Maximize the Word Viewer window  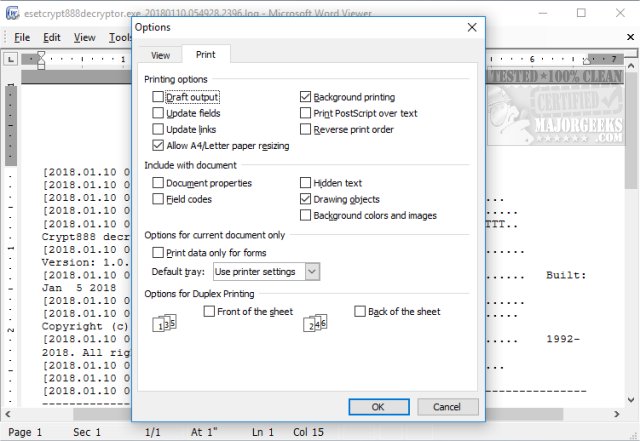click(x=581, y=13)
